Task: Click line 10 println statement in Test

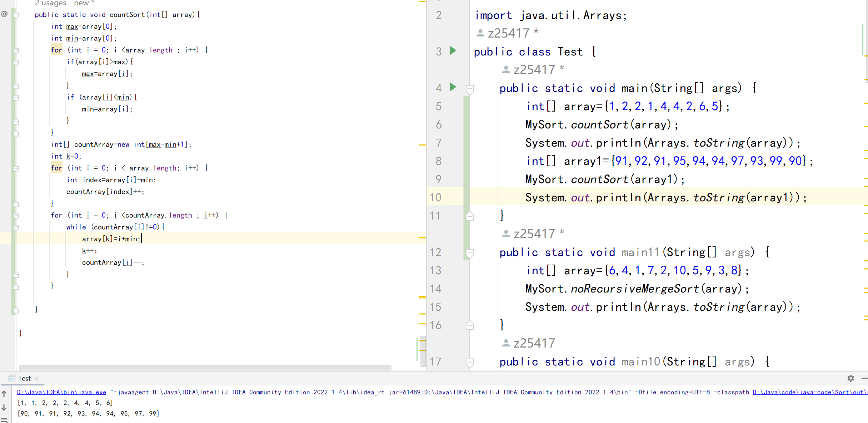Action: click(x=665, y=197)
